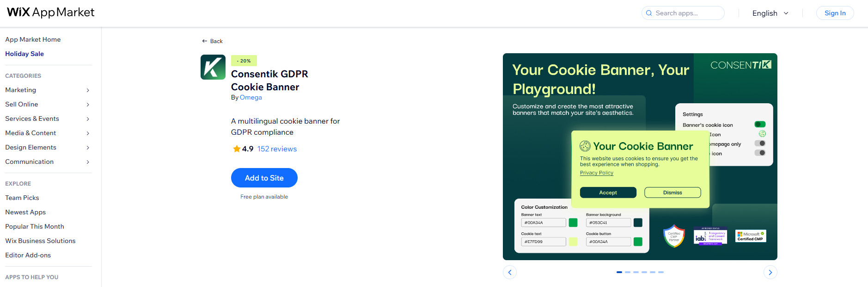Toggle the bottom icon switch in Settings
Image resolution: width=868 pixels, height=287 pixels.
point(760,153)
